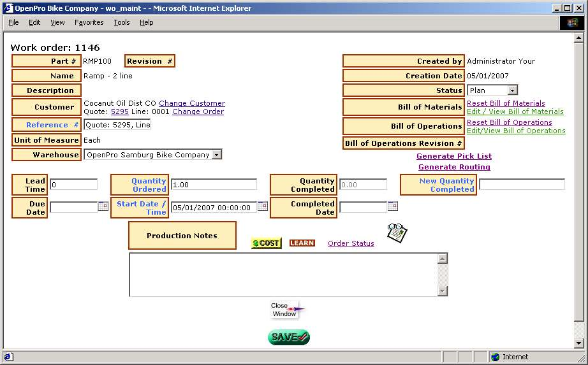Open calendar picker for Completed Date
The width and height of the screenshot is (588, 365).
tap(392, 206)
